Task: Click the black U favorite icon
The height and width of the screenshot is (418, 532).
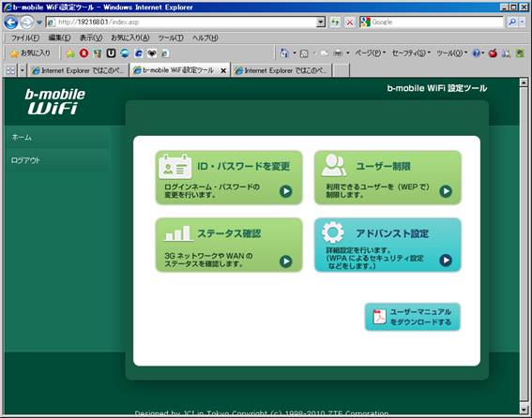Action: pyautogui.click(x=111, y=53)
